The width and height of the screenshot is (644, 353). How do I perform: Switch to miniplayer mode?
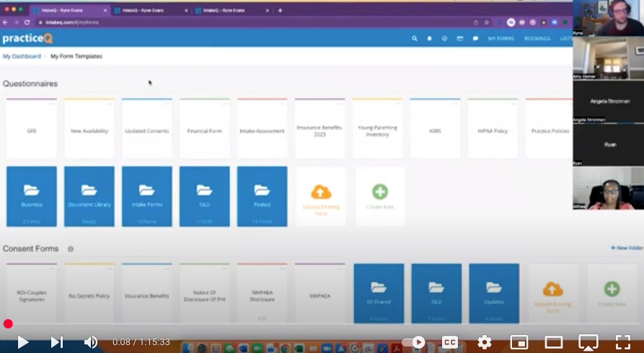coord(519,342)
